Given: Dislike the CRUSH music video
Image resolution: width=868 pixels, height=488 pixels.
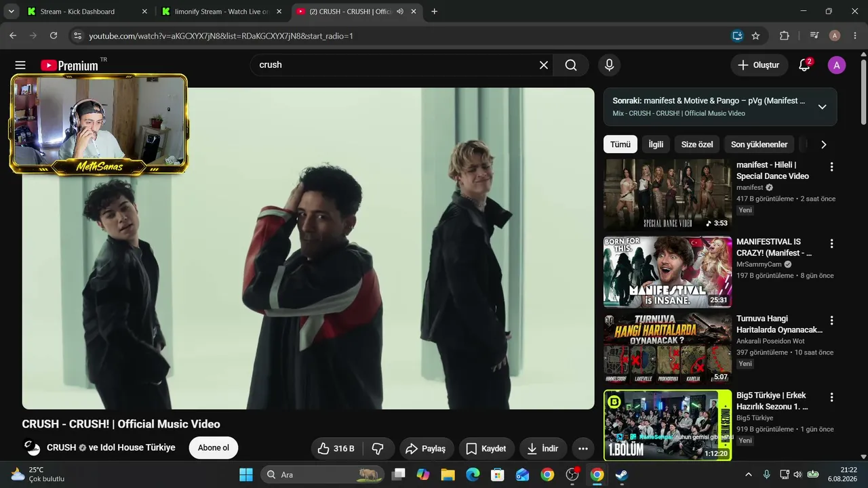Looking at the screenshot, I should click(378, 449).
